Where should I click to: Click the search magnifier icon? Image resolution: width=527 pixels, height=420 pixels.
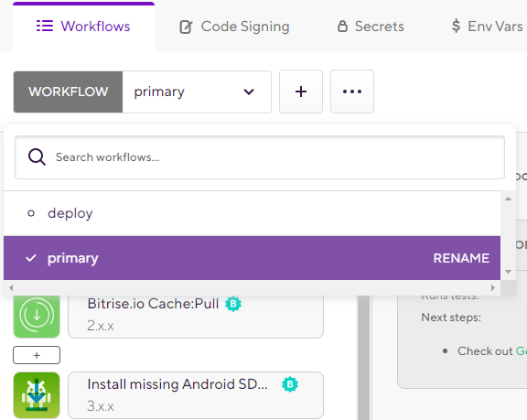37,156
